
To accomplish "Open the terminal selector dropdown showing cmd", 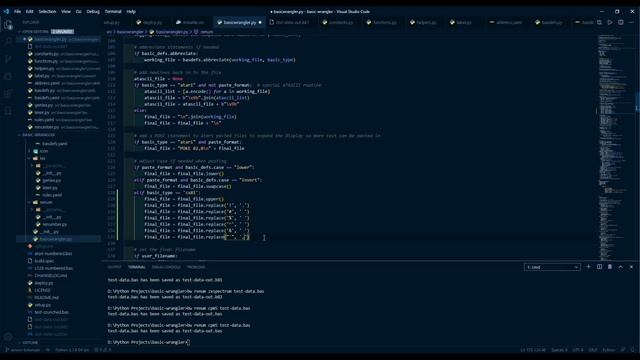I will pos(552,267).
